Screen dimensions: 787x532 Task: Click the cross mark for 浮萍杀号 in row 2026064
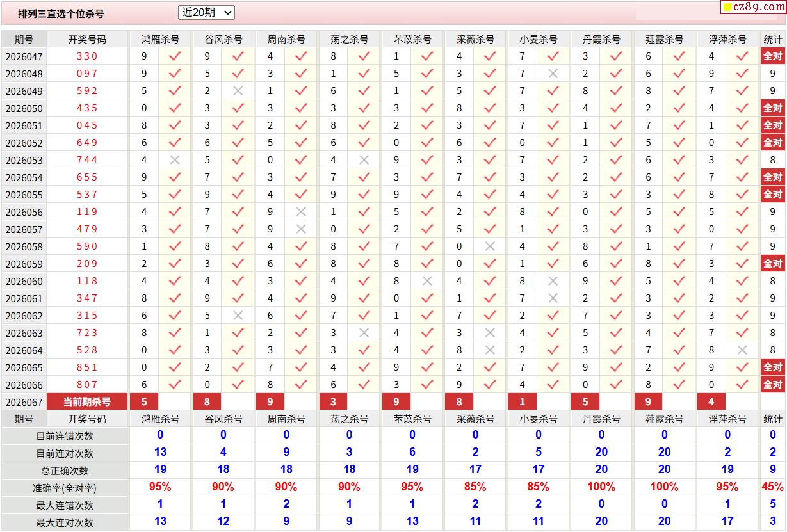[742, 350]
